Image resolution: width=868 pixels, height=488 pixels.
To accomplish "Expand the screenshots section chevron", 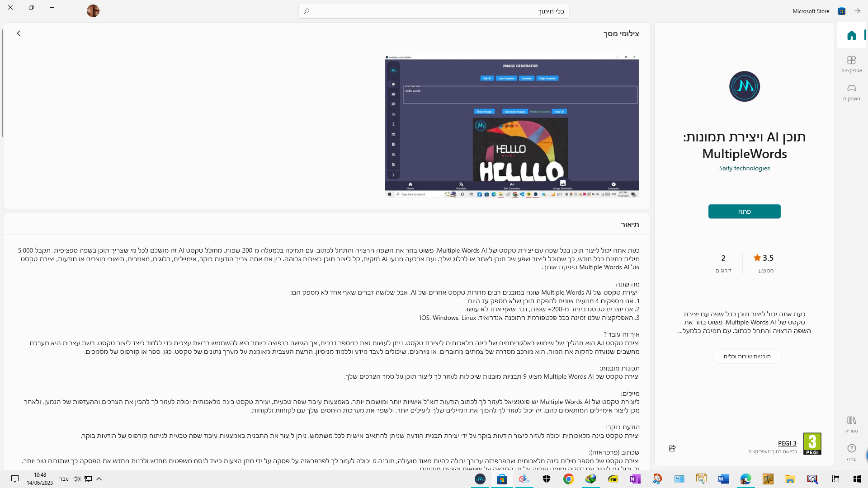I will pyautogui.click(x=19, y=33).
